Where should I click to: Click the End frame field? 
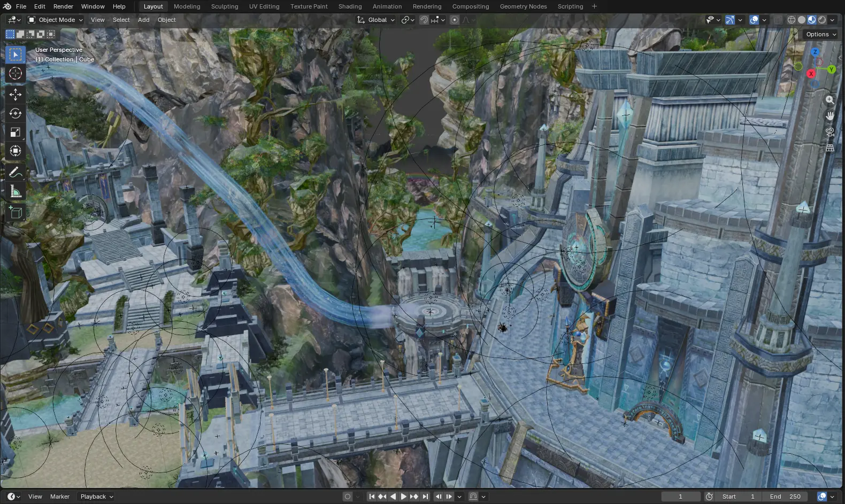point(785,497)
